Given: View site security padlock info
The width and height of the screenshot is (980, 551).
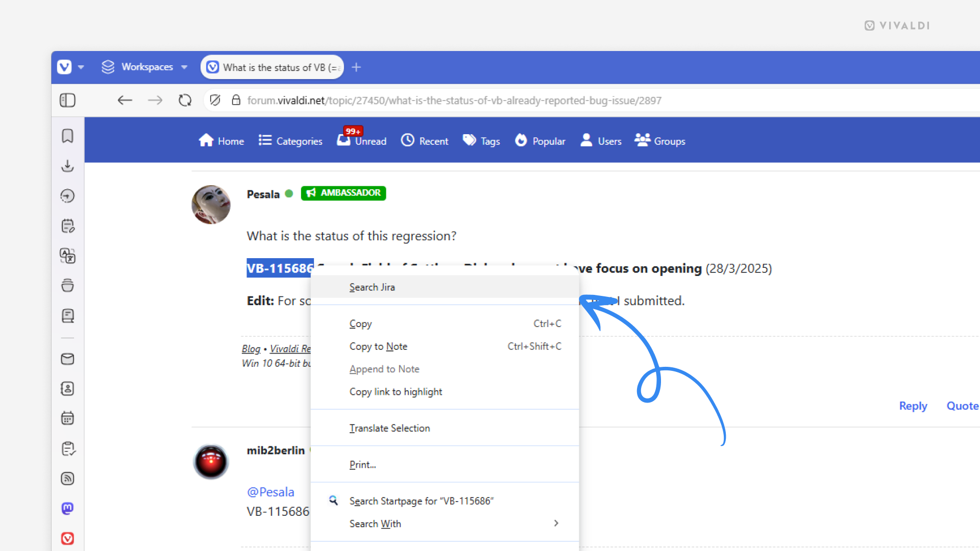Looking at the screenshot, I should (x=236, y=101).
